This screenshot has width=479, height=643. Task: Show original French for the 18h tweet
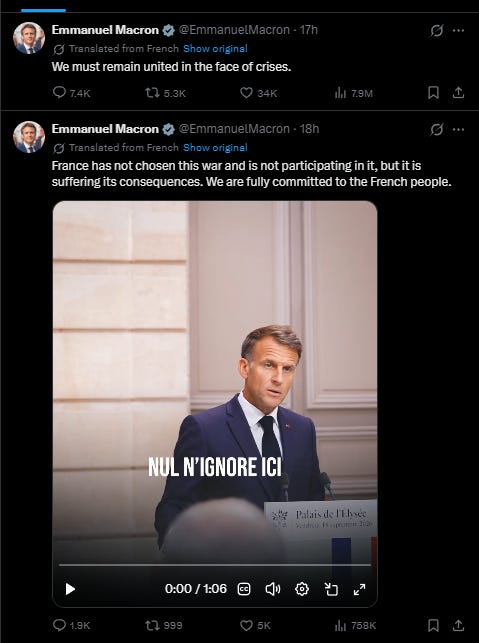215,147
